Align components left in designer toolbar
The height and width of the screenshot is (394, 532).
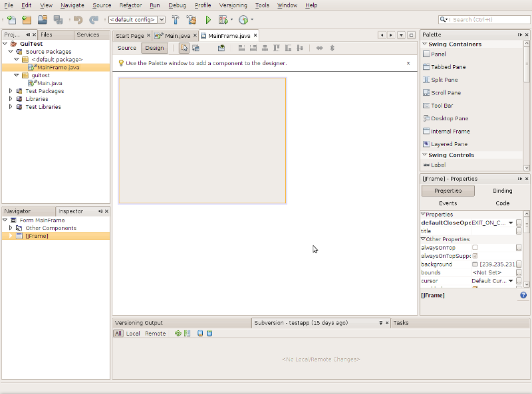[241, 48]
